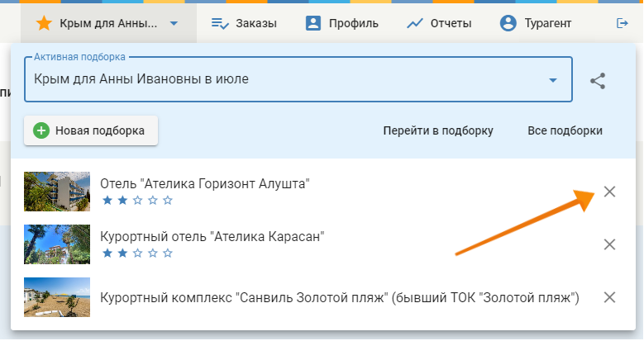Remove "Санвиль Золотой пляж" from the list
Screen dimensions: 644x341
pos(609,297)
